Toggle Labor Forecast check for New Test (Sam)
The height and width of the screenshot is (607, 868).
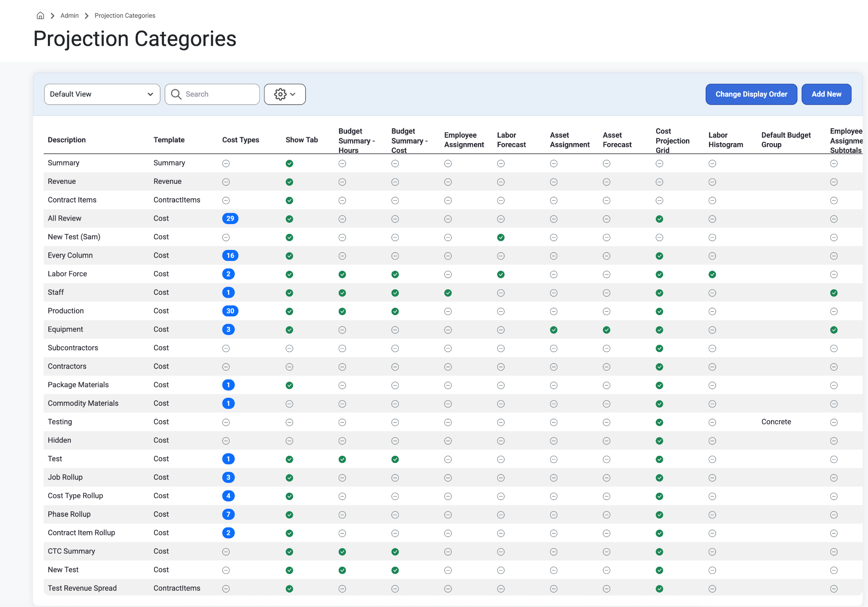501,237
